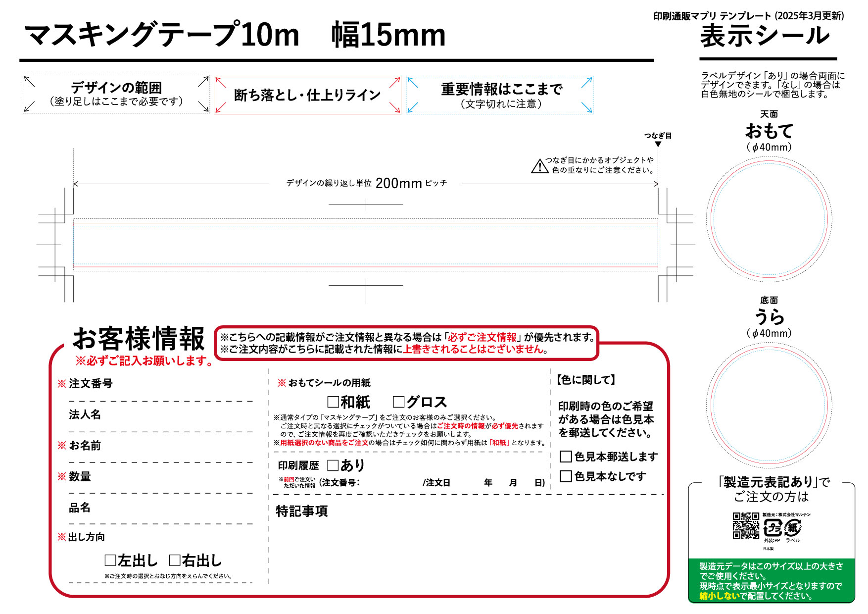Check the グロス paper checkbox

[x=398, y=402]
